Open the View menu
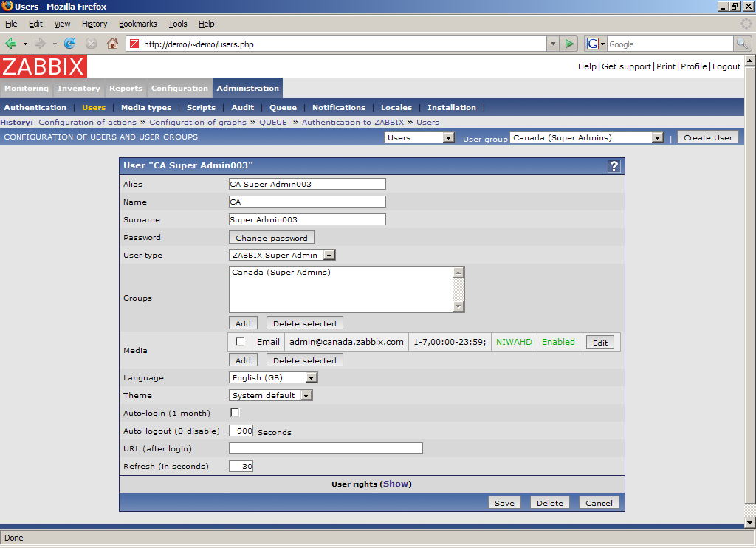Image resolution: width=756 pixels, height=548 pixels. 62,24
